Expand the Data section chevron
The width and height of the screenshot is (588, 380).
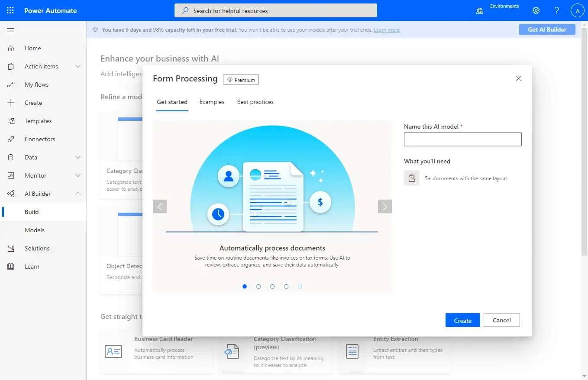coord(78,157)
